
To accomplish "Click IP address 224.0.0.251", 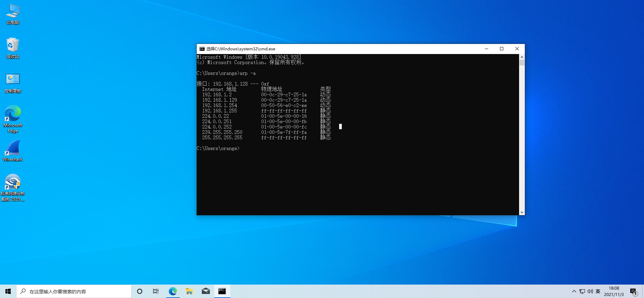I will point(217,121).
